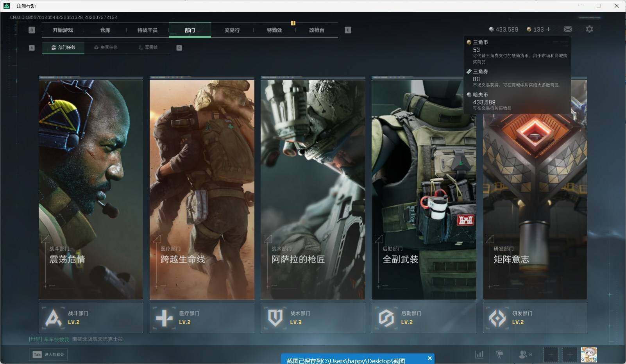Switch to the 特勤处 tab
This screenshot has height=364, width=626.
pos(274,30)
